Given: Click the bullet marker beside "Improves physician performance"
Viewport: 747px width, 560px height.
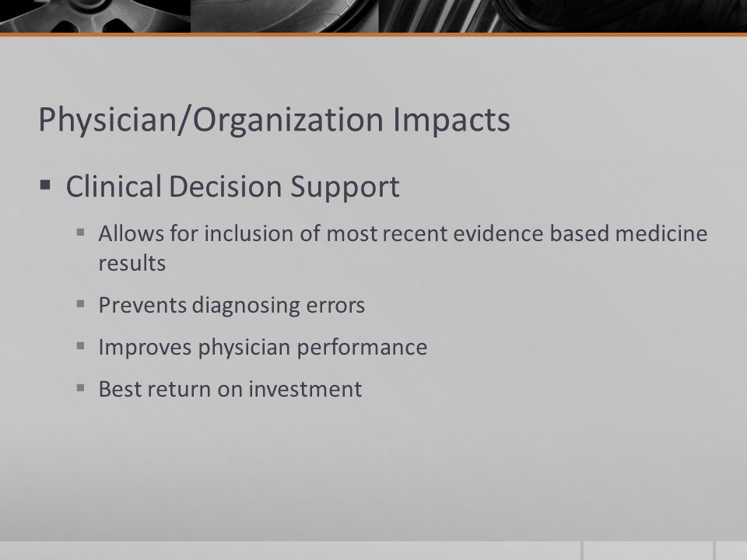Looking at the screenshot, I should point(80,345).
